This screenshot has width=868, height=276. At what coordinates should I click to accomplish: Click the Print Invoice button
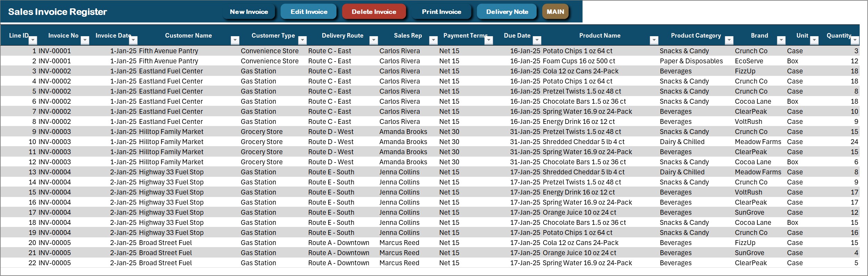click(x=441, y=12)
